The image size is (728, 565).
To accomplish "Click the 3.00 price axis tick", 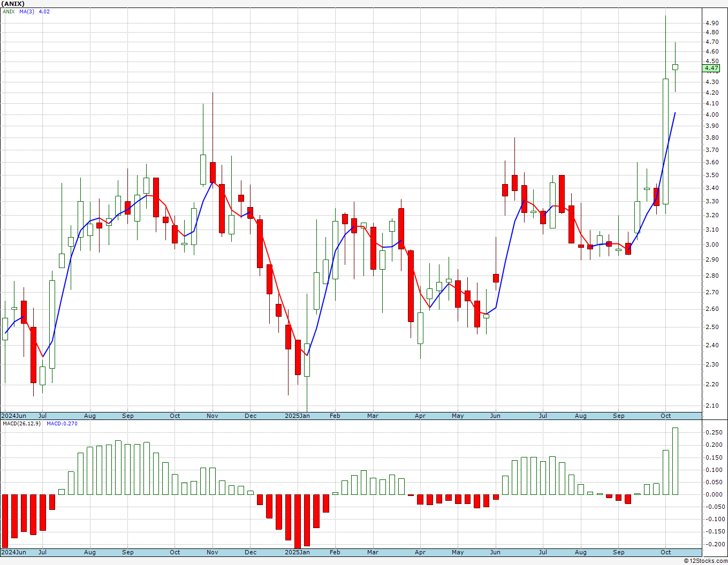I will [712, 245].
